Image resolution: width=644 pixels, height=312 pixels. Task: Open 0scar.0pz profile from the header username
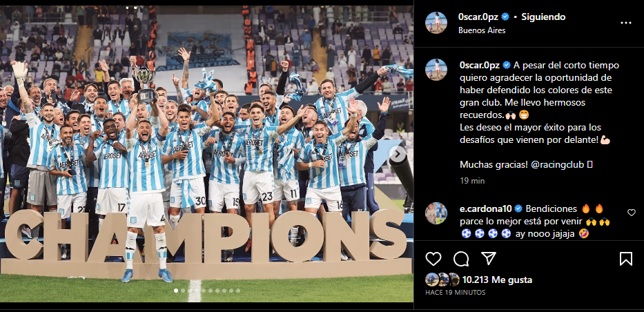479,17
